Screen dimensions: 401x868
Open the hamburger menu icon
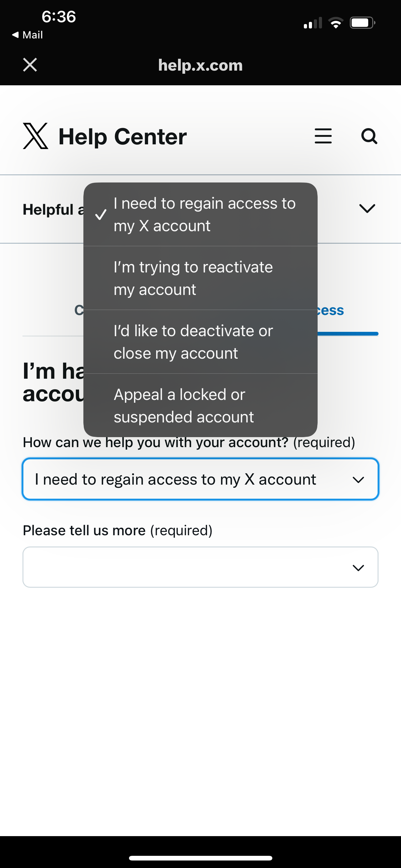click(323, 136)
